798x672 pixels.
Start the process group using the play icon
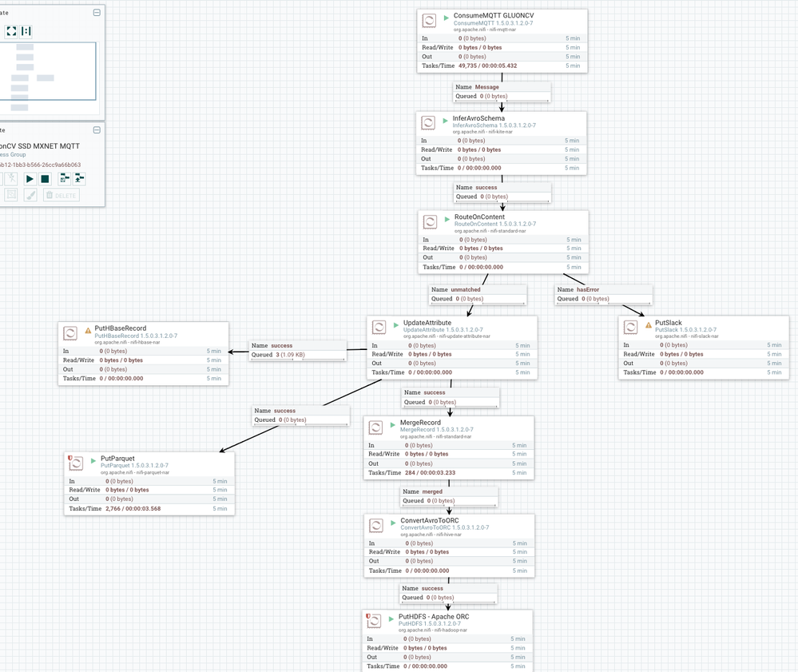(30, 179)
